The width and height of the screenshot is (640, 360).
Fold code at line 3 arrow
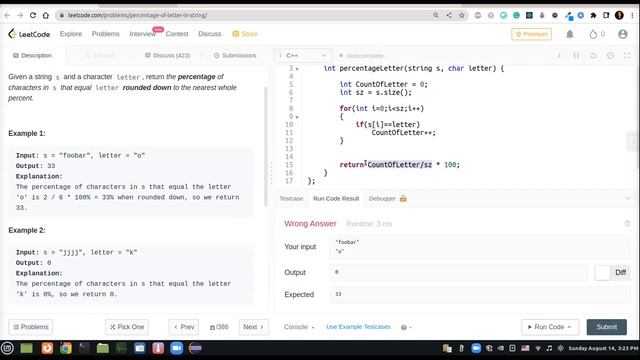297,69
